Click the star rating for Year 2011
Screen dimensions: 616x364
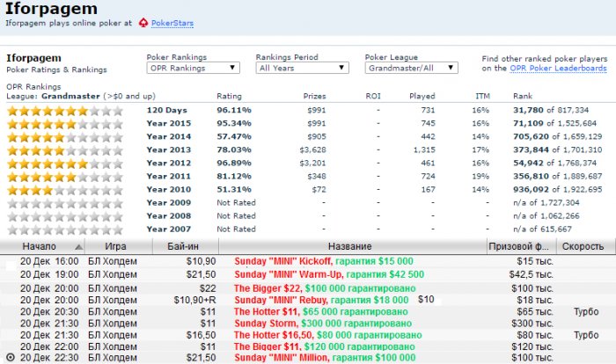(65, 177)
